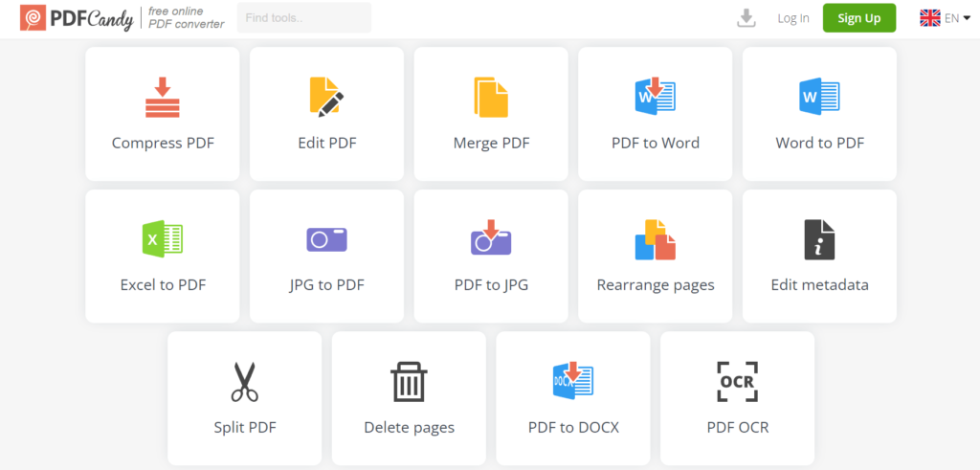This screenshot has width=980, height=470.
Task: Open the Word to PDF icon
Action: (x=819, y=97)
